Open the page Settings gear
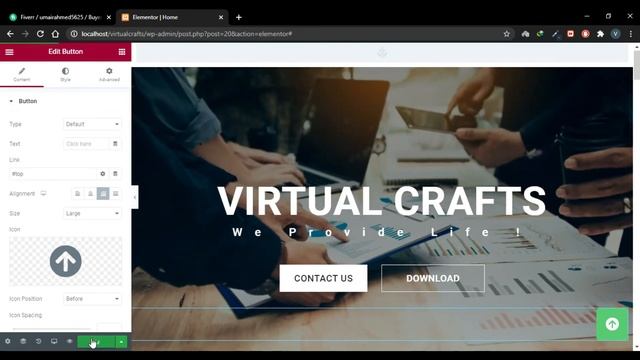The height and width of the screenshot is (360, 640). point(8,341)
